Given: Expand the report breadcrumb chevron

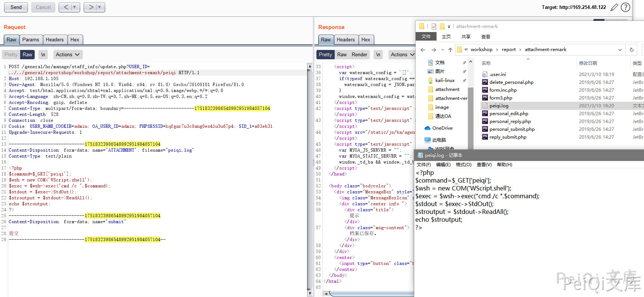Looking at the screenshot, I should pyautogui.click(x=520, y=50).
